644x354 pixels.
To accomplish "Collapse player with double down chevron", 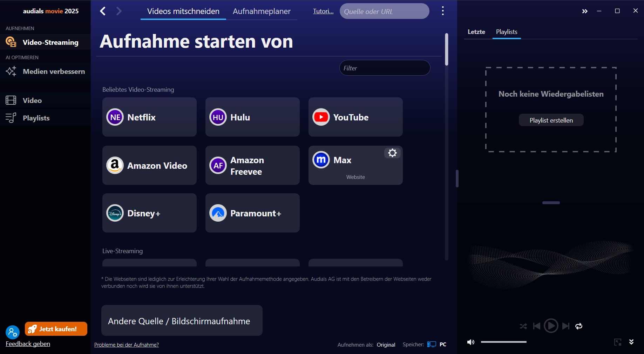I will [631, 342].
